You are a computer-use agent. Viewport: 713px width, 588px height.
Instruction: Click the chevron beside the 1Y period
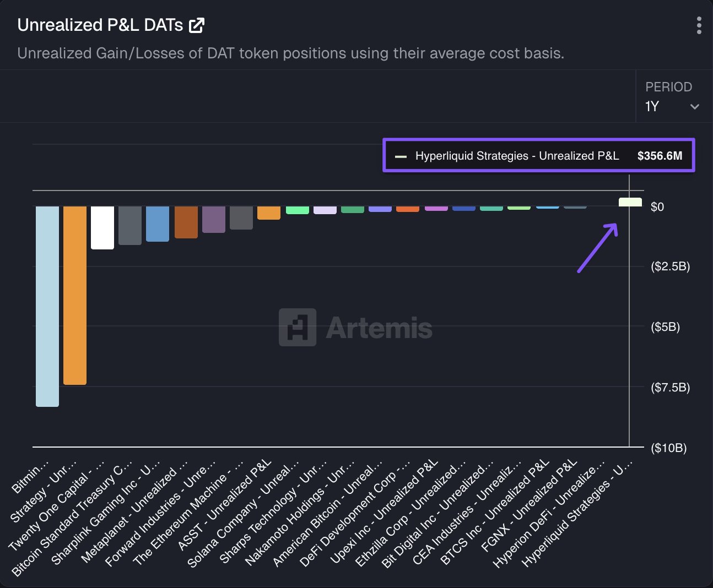[x=695, y=106]
